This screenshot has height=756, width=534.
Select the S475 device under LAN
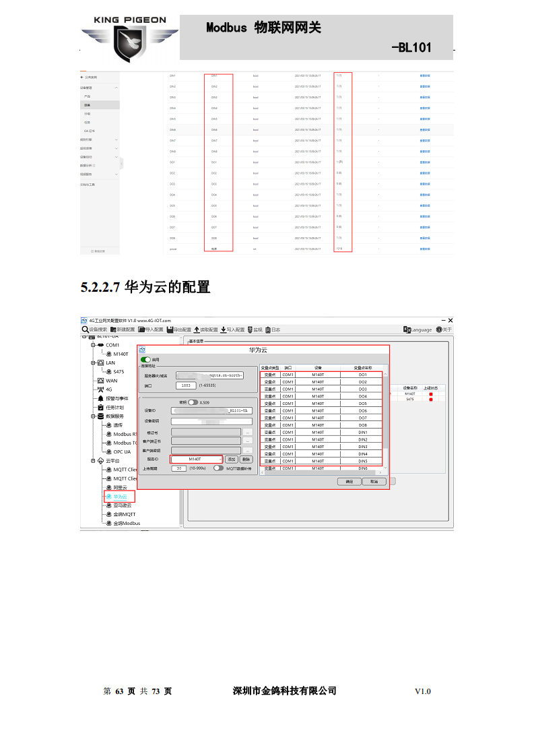tap(116, 372)
